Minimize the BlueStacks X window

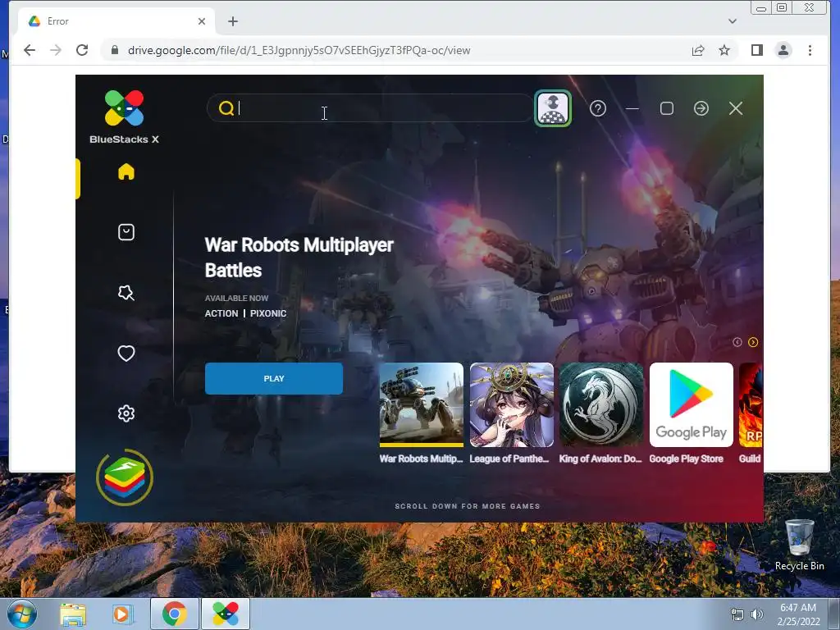coord(632,109)
